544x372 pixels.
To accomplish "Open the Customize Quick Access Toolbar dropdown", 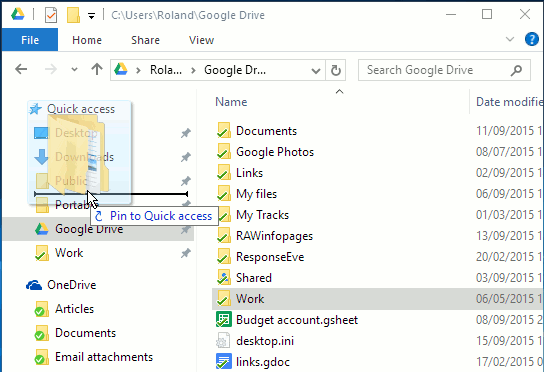I will pyautogui.click(x=91, y=15).
